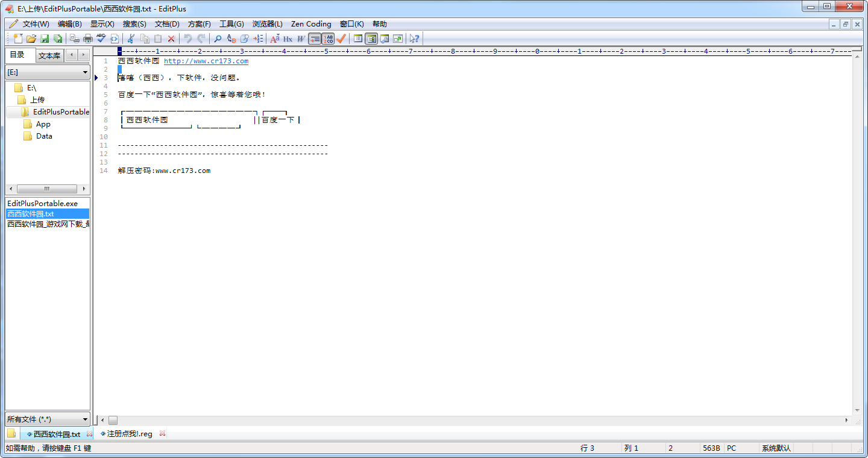The width and height of the screenshot is (868, 458).
Task: Open the 浏览器(L) menu
Action: (268, 24)
